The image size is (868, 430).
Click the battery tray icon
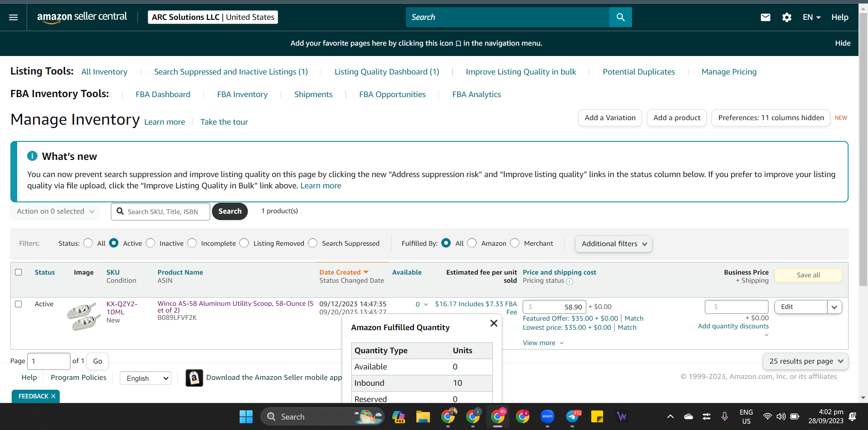tap(795, 416)
